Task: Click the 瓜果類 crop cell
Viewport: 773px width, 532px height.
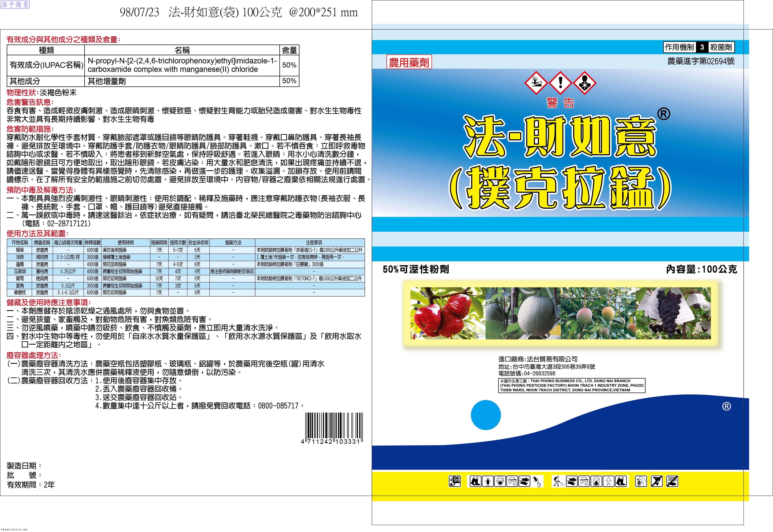Action: tap(20, 272)
